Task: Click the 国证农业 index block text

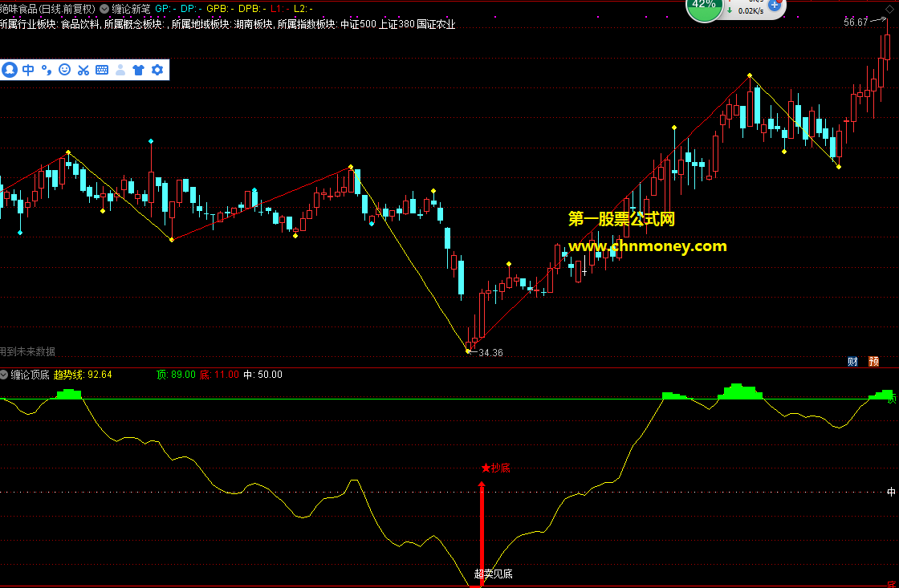Action: click(x=436, y=24)
